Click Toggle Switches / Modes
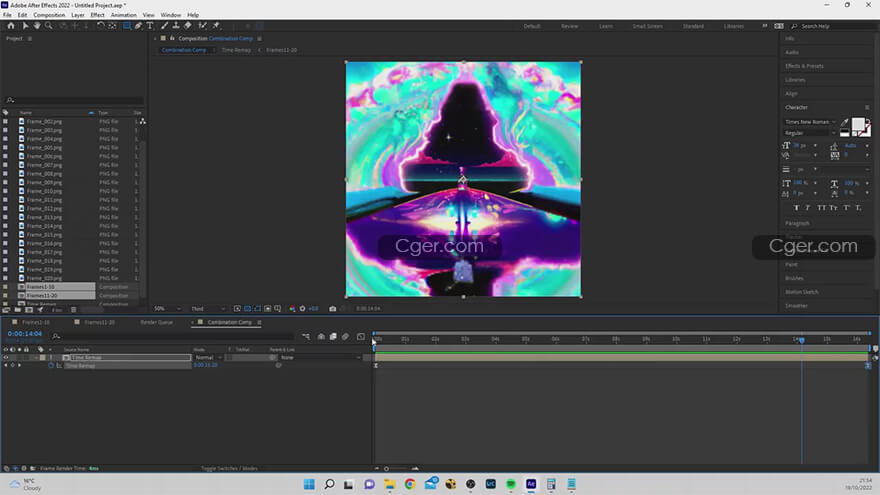The height and width of the screenshot is (495, 880). pos(229,468)
